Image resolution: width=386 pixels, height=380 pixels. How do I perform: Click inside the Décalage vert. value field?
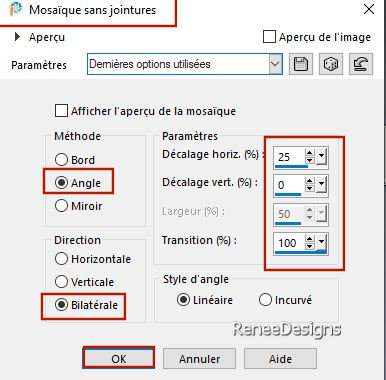click(289, 185)
